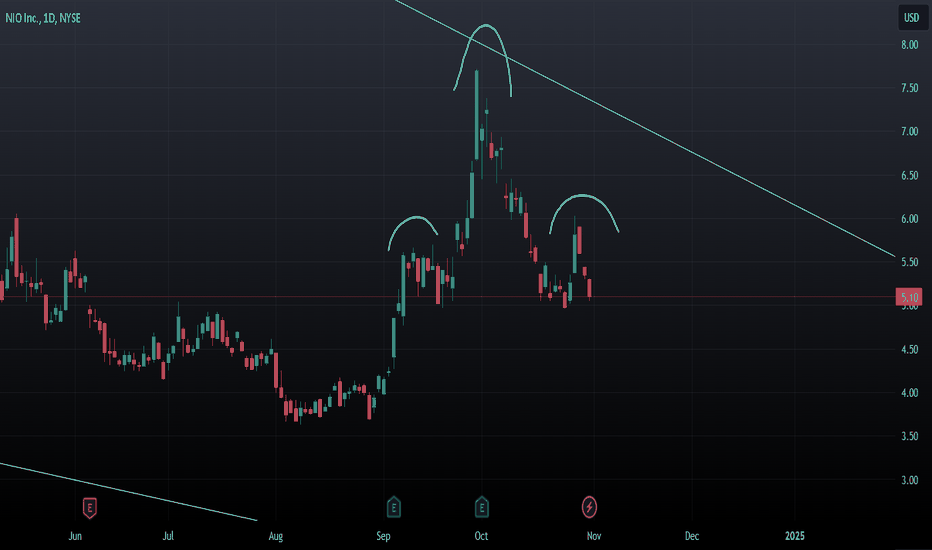This screenshot has width=932, height=550.
Task: Select the Jun label on time axis
Action: coord(75,536)
